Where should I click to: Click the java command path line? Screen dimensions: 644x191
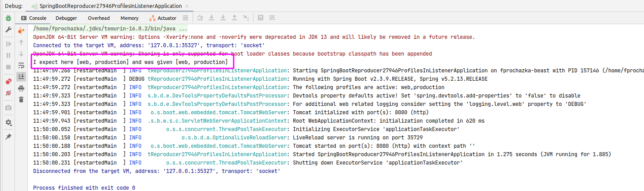tap(110, 29)
